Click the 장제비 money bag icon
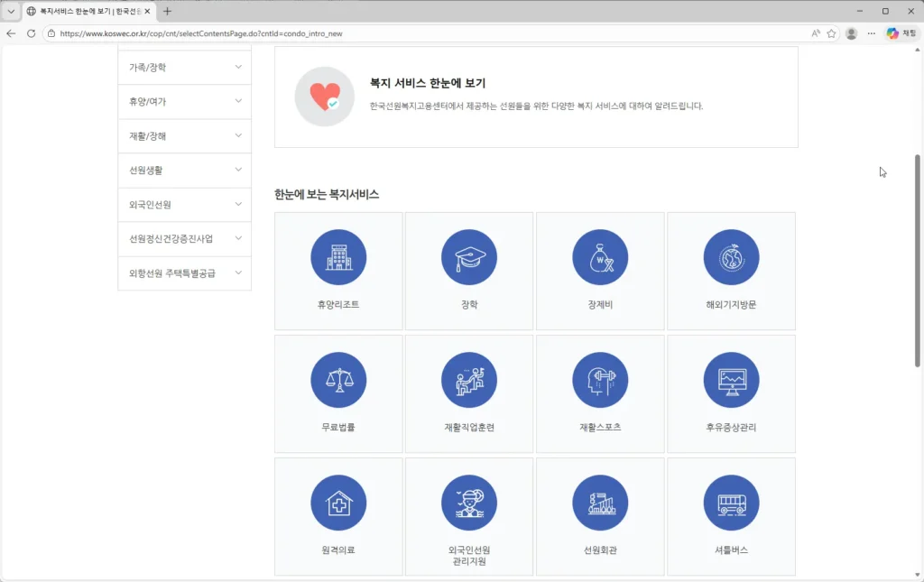Screen dimensions: 924x582 (x=600, y=257)
